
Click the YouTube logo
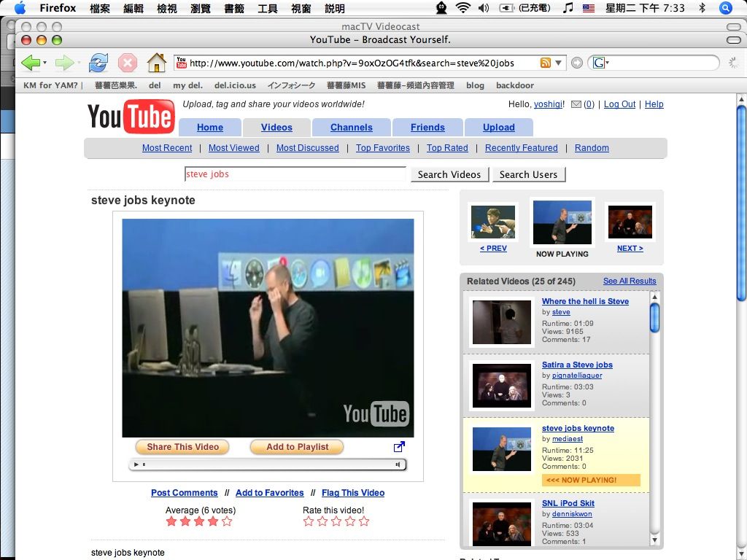tap(131, 116)
